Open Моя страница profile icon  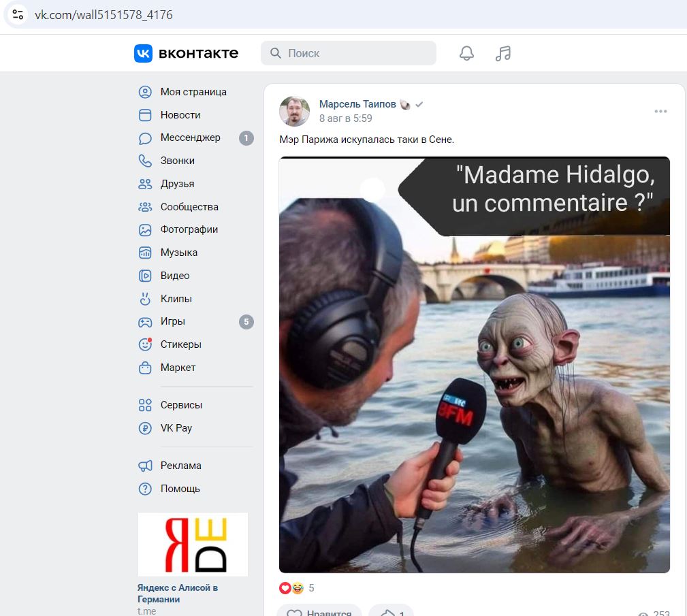[145, 92]
